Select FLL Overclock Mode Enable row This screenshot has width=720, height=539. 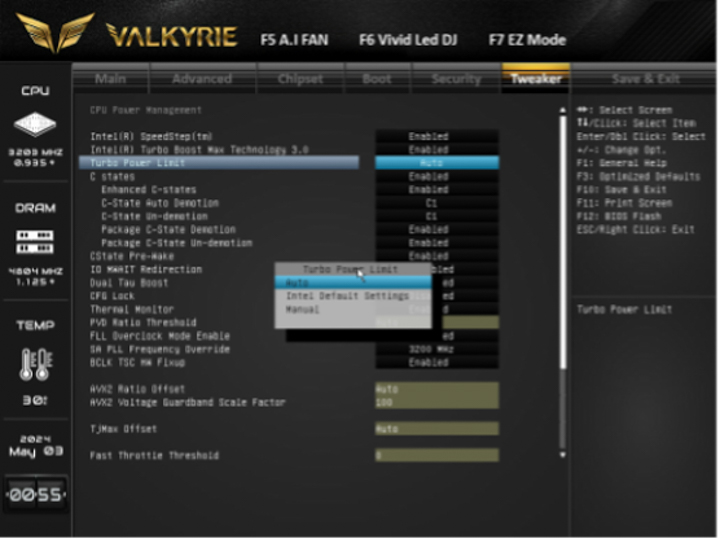coord(160,336)
